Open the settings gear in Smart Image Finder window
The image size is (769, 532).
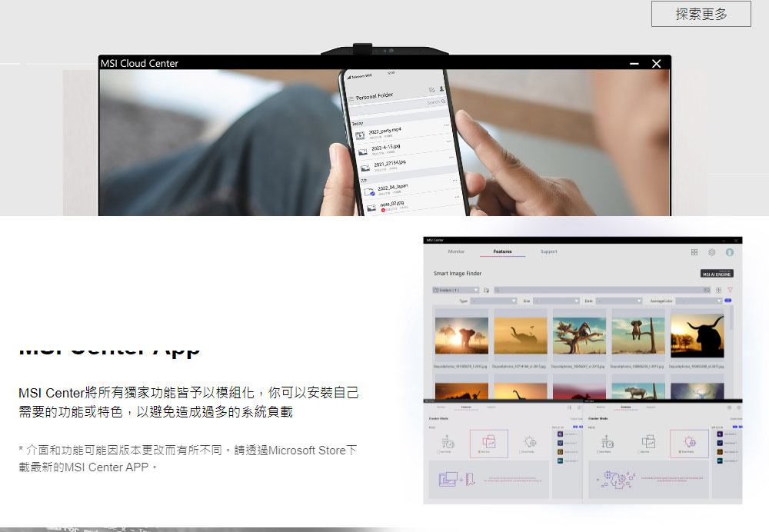pyautogui.click(x=711, y=252)
